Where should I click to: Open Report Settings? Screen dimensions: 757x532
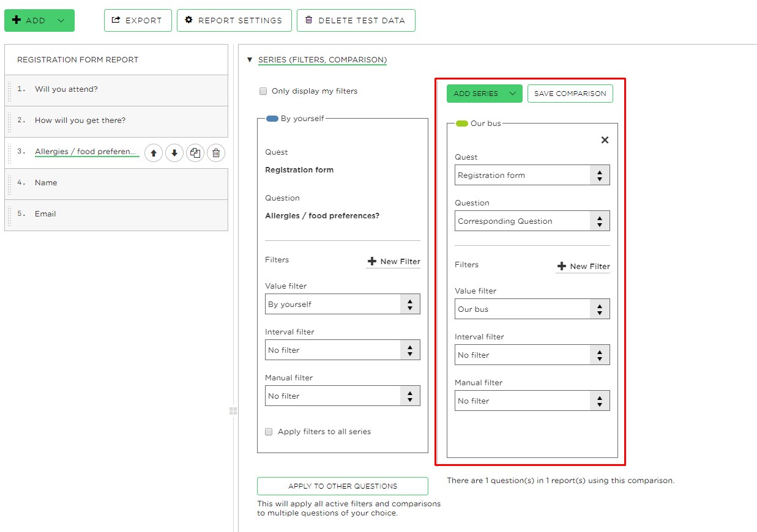coord(233,20)
